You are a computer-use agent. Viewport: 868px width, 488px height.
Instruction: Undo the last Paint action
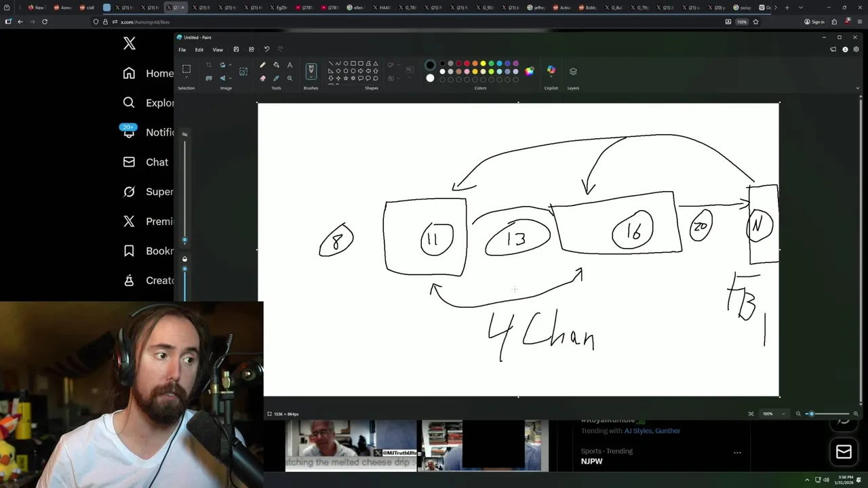267,49
